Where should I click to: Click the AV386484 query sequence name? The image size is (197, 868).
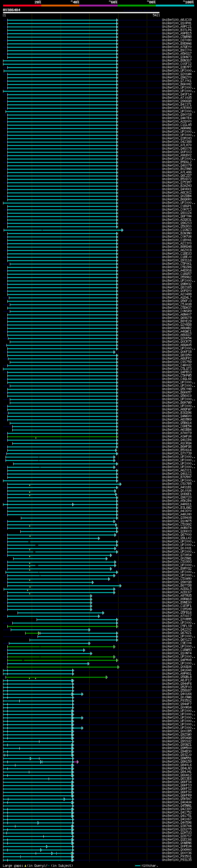[11, 10]
